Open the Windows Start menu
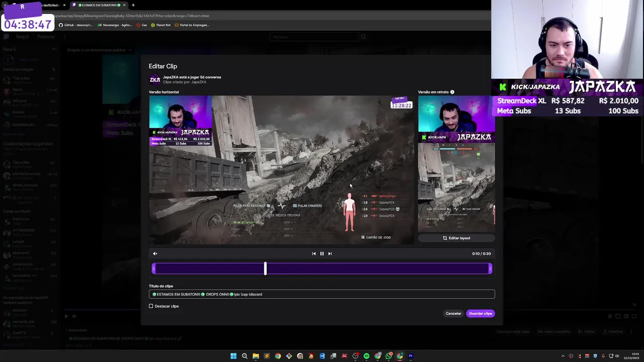644x362 pixels. (x=233, y=356)
